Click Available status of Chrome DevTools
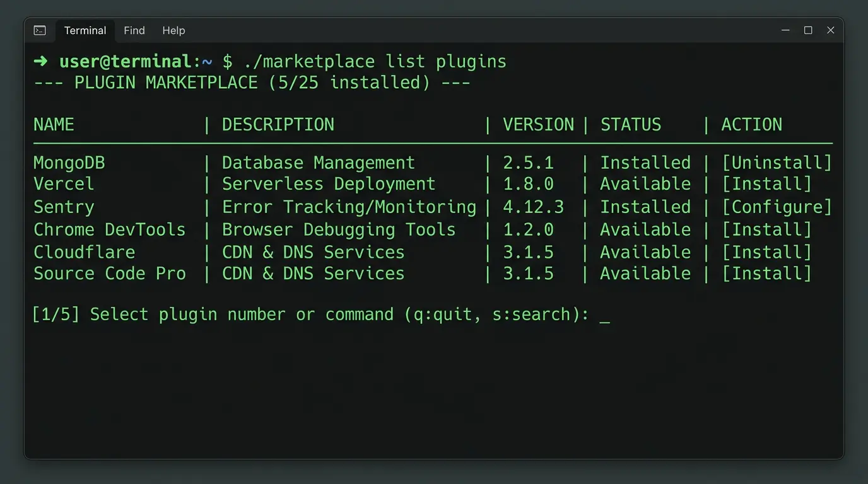This screenshot has width=868, height=484. pyautogui.click(x=645, y=229)
